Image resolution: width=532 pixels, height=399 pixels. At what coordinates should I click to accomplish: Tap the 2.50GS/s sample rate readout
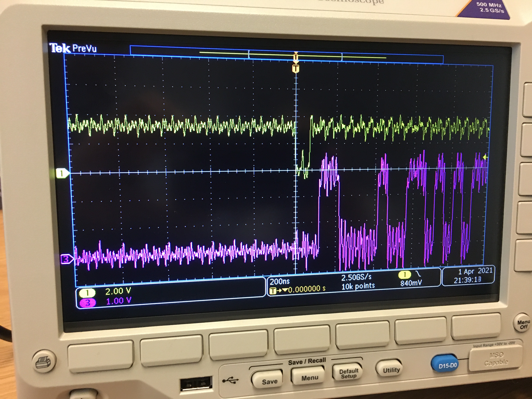point(356,277)
